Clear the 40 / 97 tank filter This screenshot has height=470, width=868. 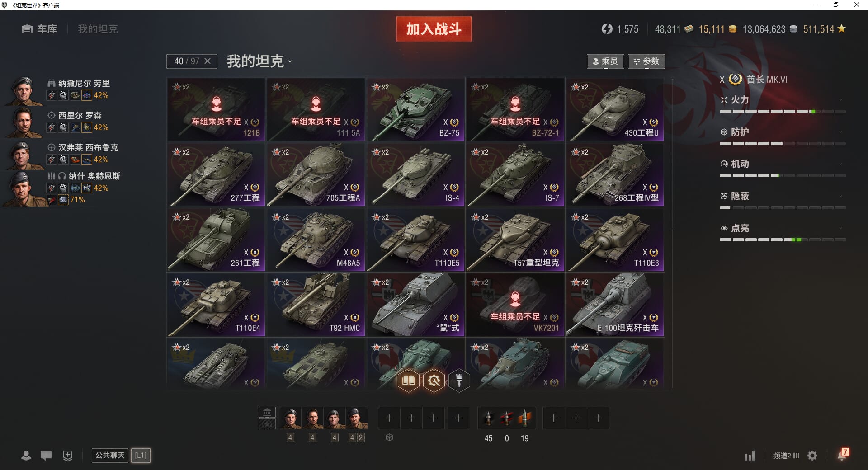[x=208, y=61]
